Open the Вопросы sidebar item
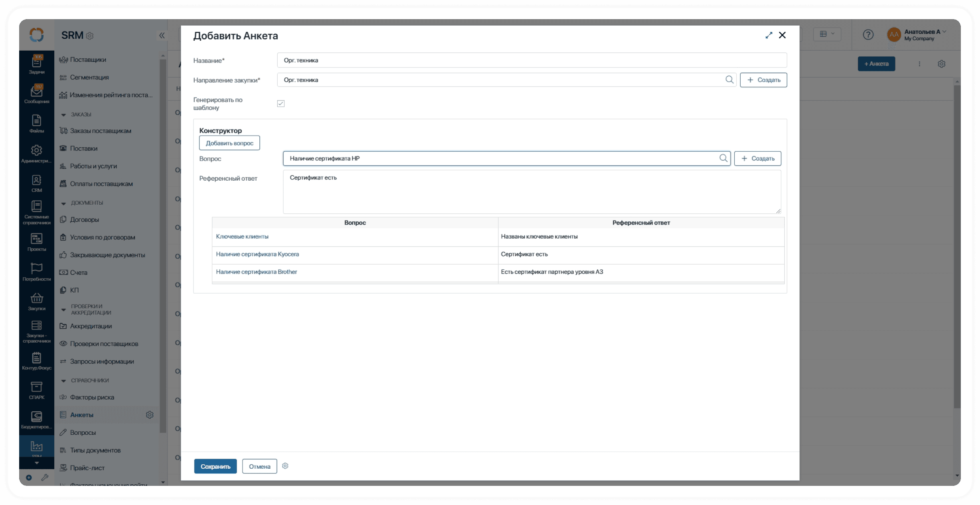Image resolution: width=980 pixels, height=505 pixels. point(83,432)
